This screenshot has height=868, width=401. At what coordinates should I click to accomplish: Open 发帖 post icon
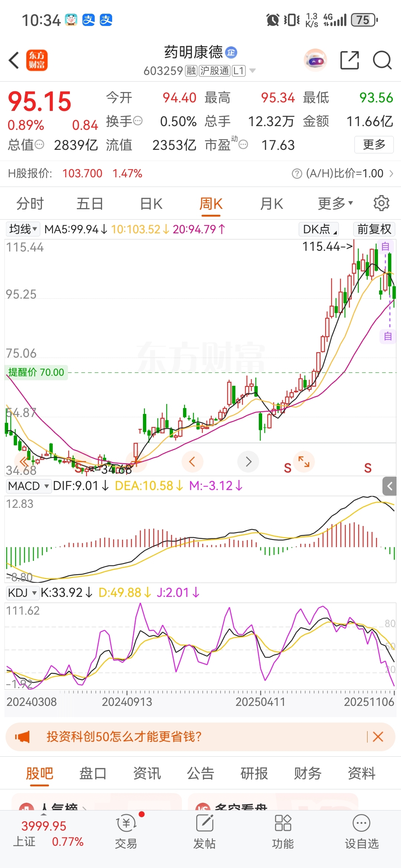click(204, 831)
